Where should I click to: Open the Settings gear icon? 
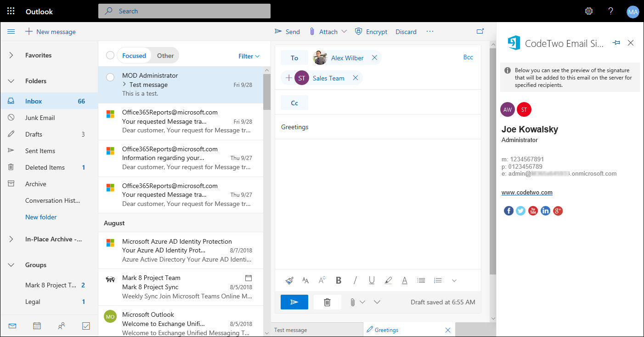(x=589, y=11)
